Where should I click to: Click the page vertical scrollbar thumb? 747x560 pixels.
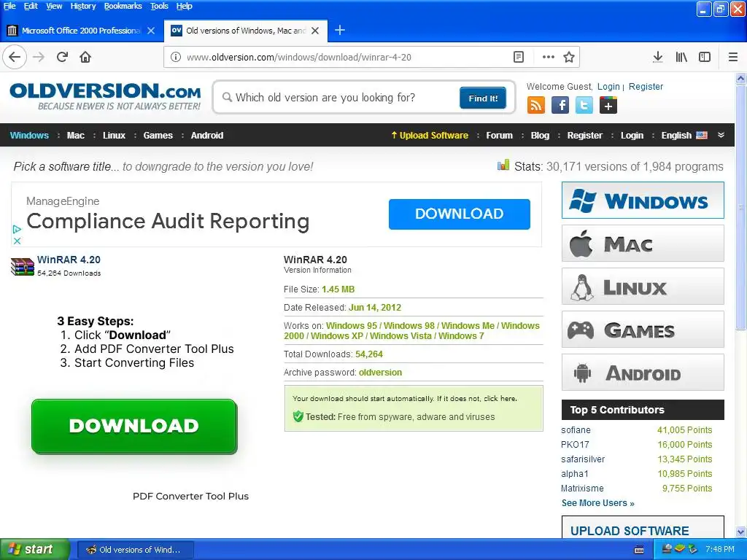click(x=741, y=207)
